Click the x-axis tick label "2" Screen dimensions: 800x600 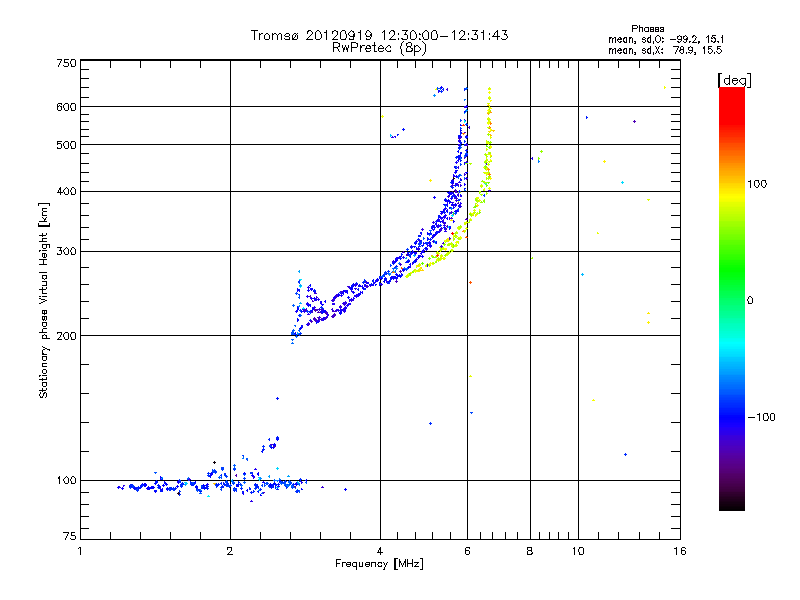[x=230, y=551]
